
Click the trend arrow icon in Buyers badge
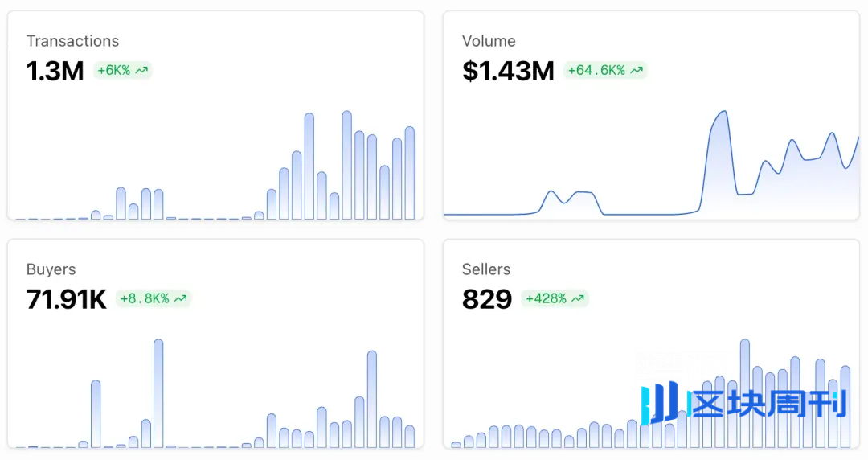click(x=181, y=299)
